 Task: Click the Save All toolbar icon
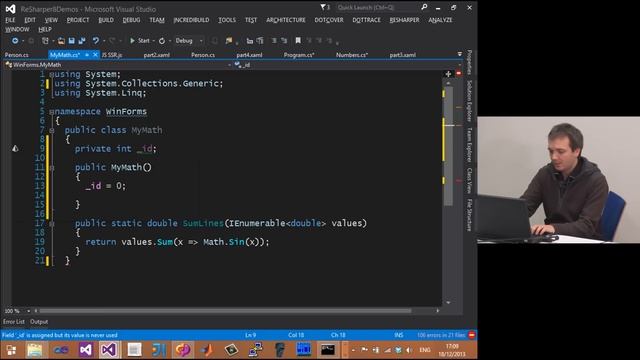pyautogui.click(x=82, y=41)
